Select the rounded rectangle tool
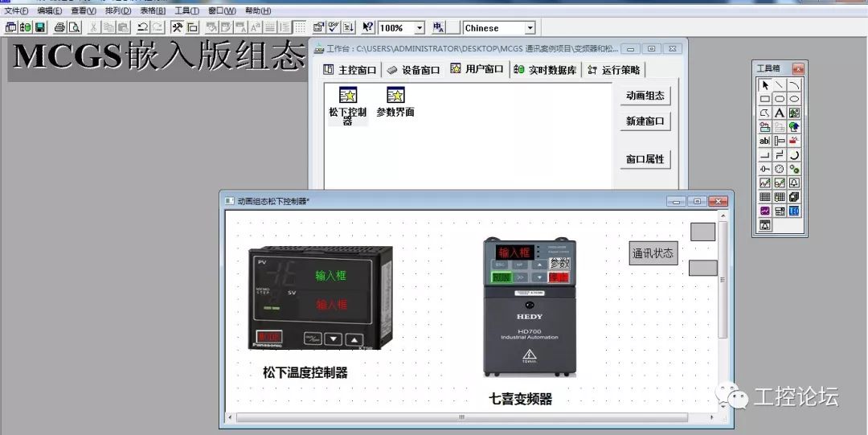The width and height of the screenshot is (868, 435). pos(780,99)
